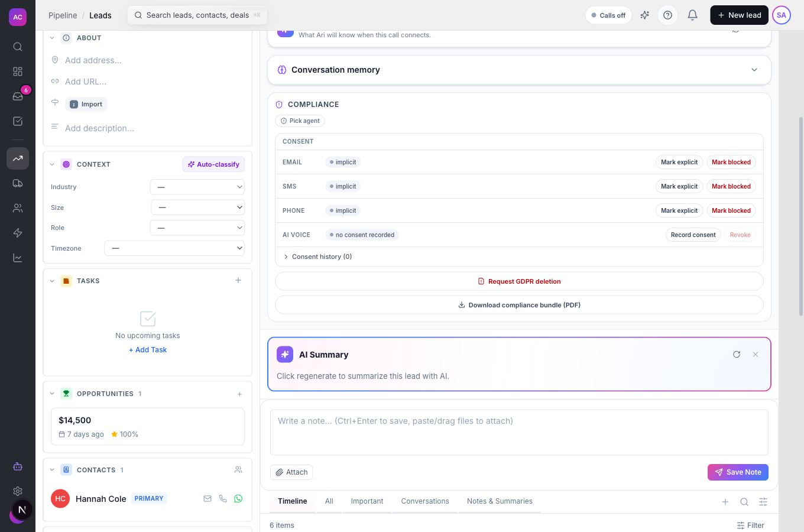Open the Role dropdown
This screenshot has width=804, height=532.
(x=197, y=228)
